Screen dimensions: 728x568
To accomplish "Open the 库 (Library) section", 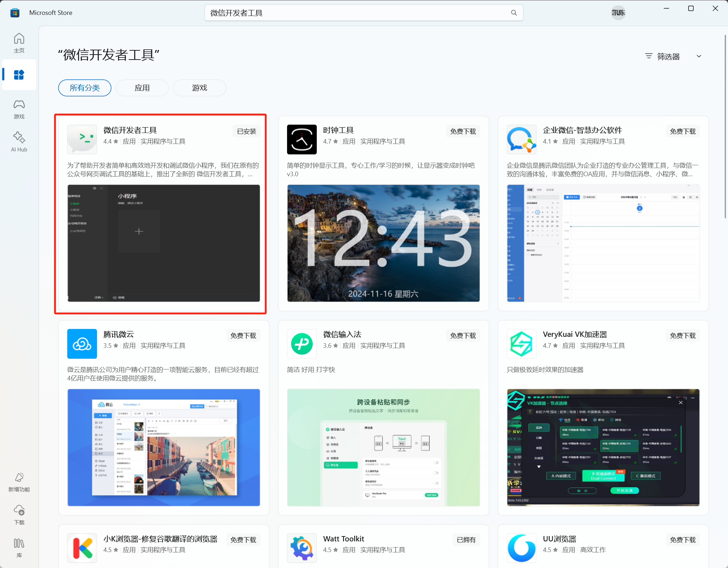I will point(19,547).
